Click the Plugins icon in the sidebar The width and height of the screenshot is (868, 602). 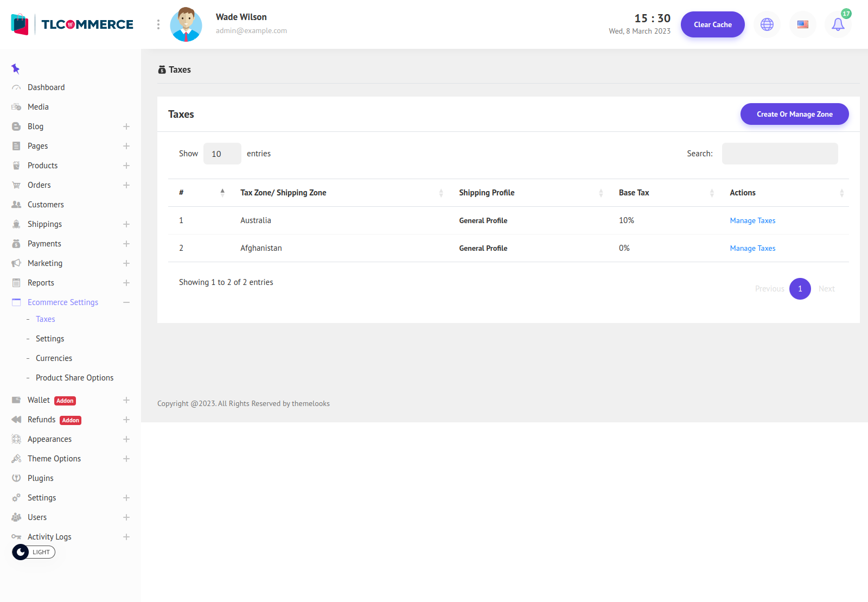pyautogui.click(x=16, y=478)
